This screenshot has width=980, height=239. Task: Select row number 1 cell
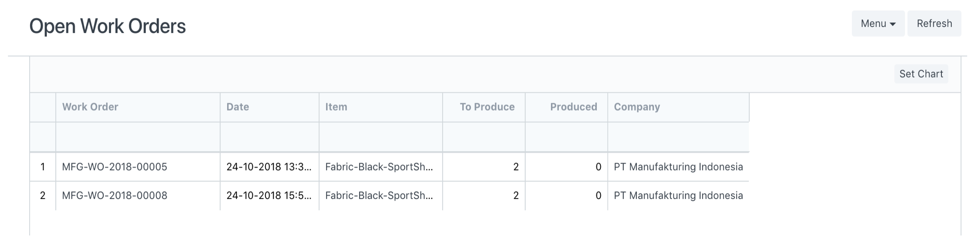[42, 167]
